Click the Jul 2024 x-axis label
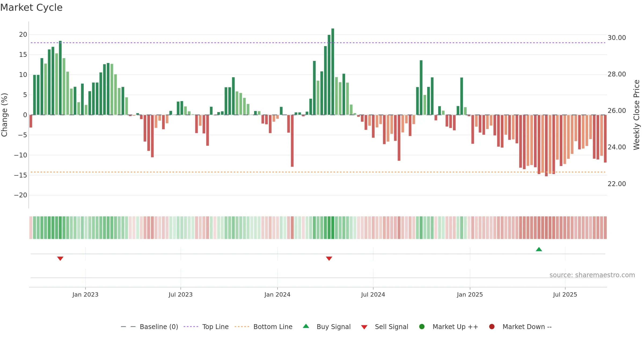644x362 pixels. (373, 294)
